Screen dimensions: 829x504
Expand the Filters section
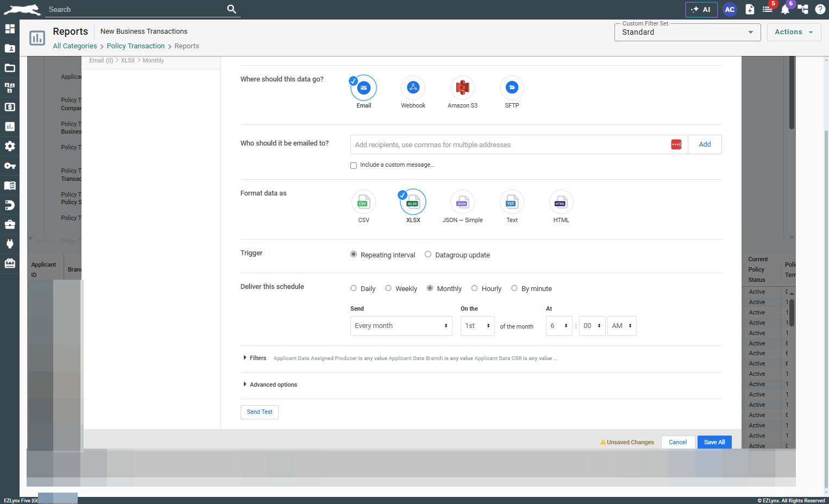(255, 358)
